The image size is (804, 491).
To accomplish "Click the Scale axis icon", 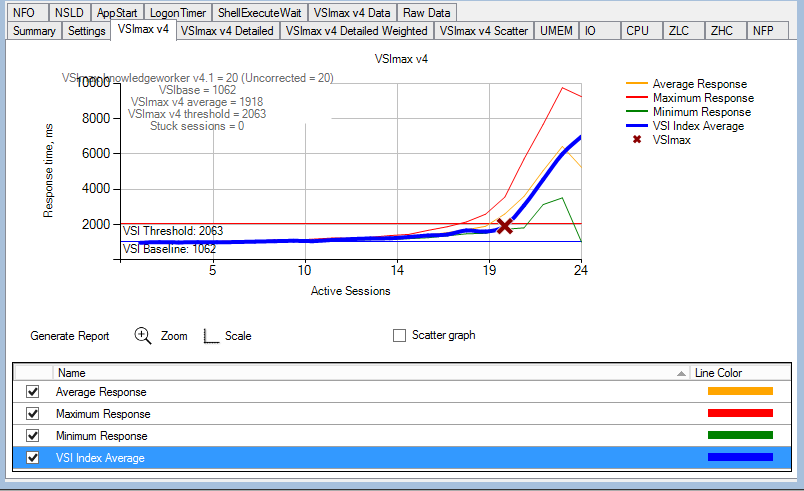I will click(211, 336).
